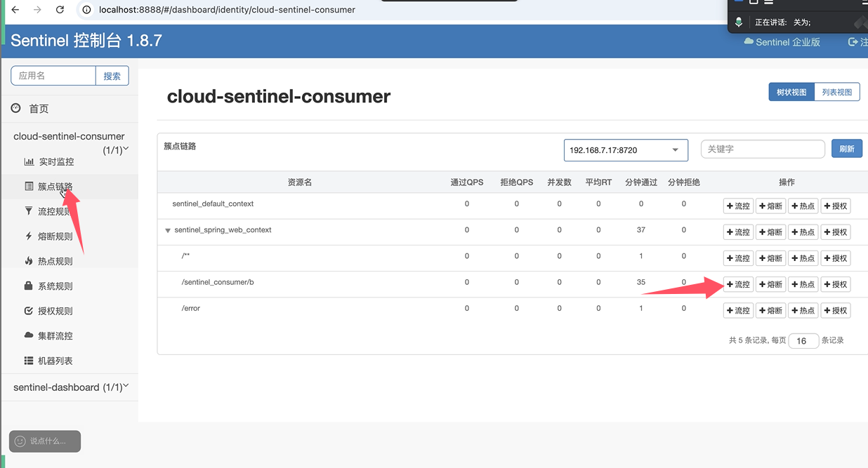Reload the page with refresh icon
868x468 pixels.
(60, 10)
